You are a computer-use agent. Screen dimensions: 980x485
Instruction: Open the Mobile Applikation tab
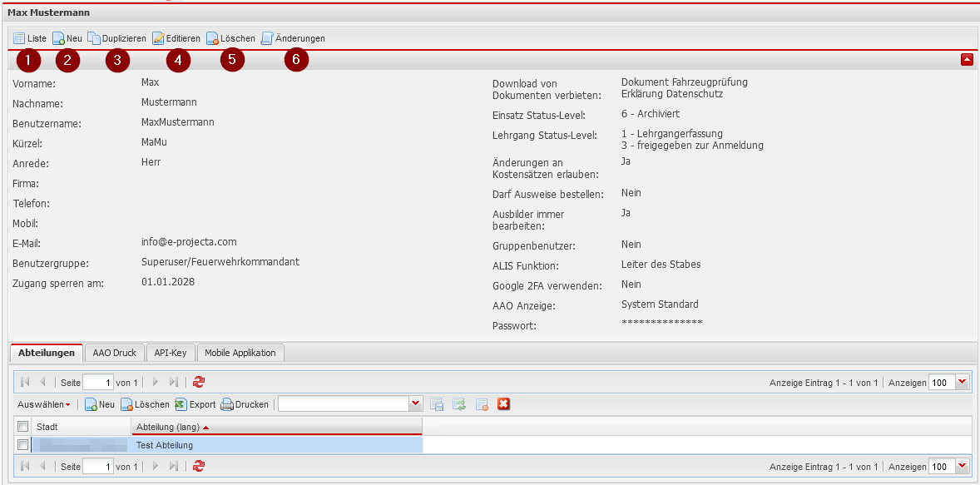[x=240, y=353]
